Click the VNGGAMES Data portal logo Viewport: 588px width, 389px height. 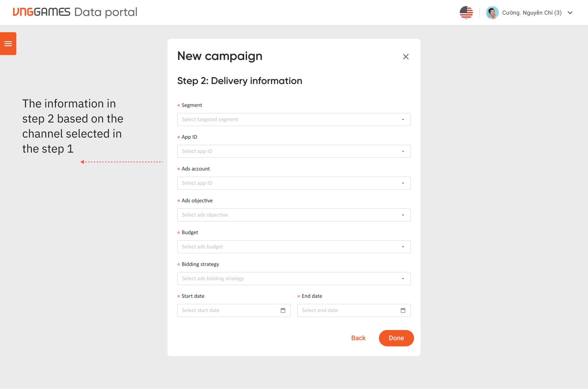75,12
